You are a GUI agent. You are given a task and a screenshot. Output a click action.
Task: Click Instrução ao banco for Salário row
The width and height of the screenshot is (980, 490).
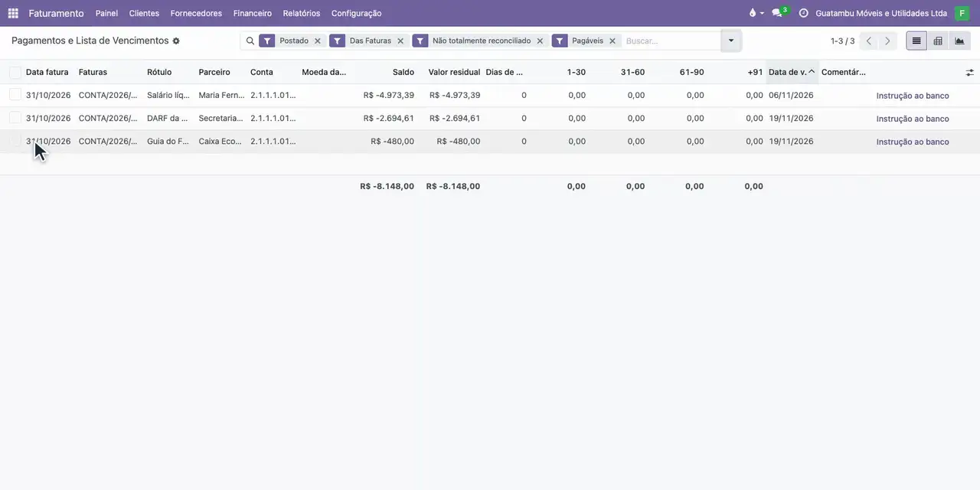pos(913,96)
